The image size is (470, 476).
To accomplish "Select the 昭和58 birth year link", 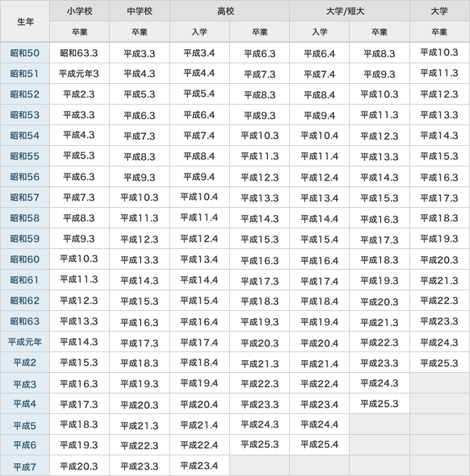I will (25, 218).
